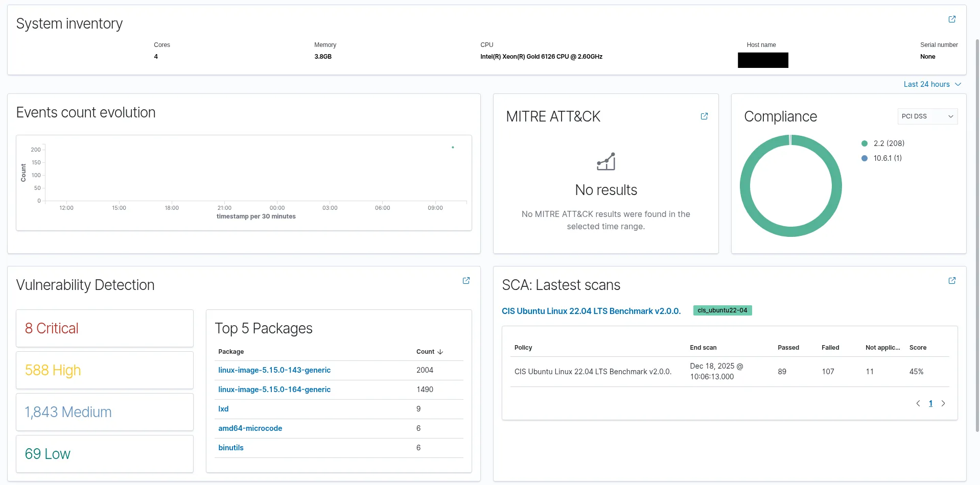Click the no-results chart icon in MITRE ATT&CK

[x=605, y=162]
